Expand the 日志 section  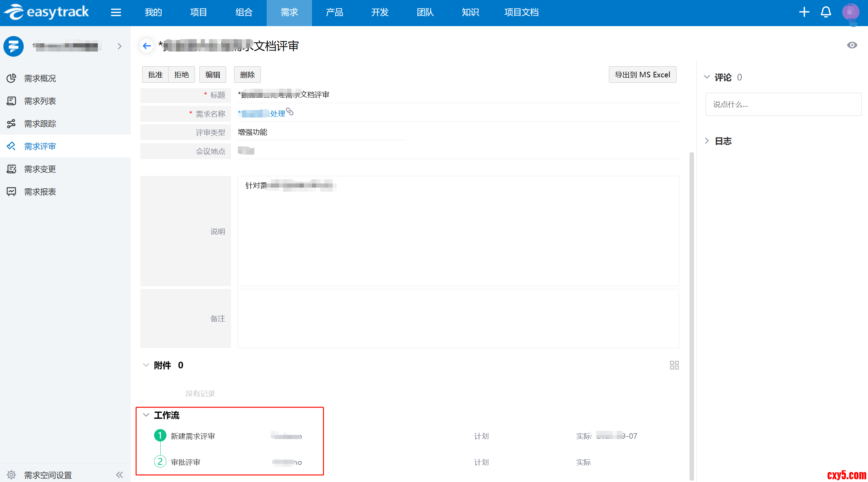707,141
